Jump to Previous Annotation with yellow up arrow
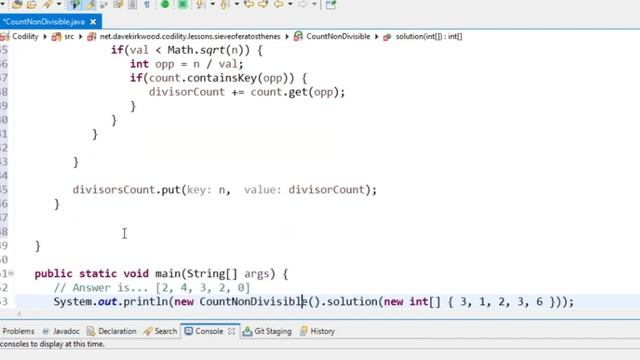640x360 pixels. tap(224, 4)
